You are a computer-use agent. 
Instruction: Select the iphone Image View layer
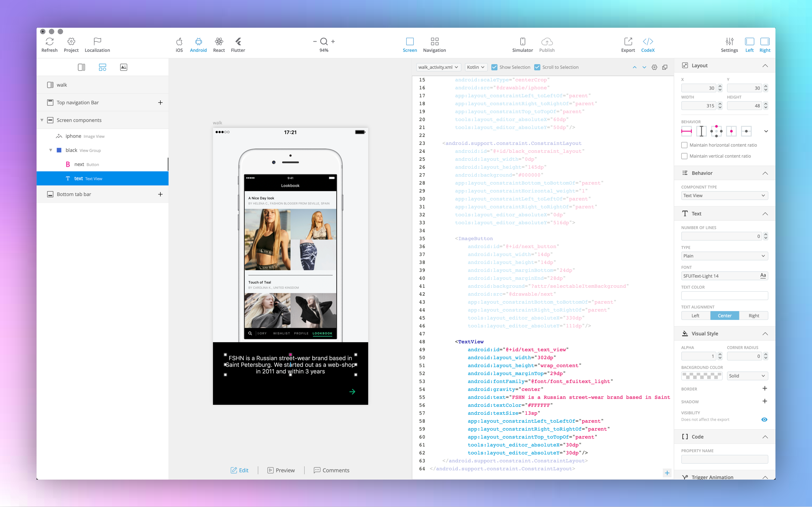tap(103, 136)
